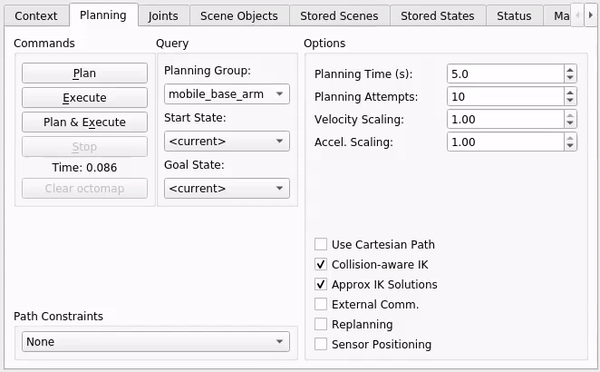Switch to the Context tab

[36, 16]
